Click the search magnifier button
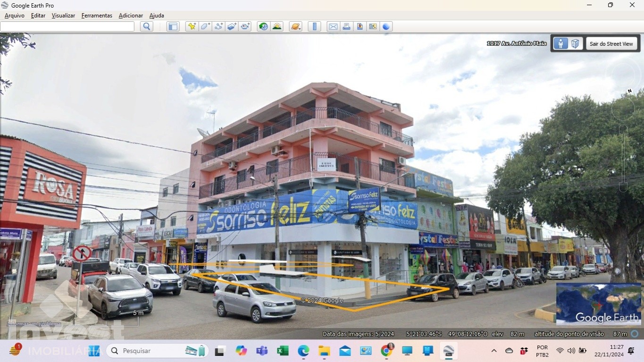The height and width of the screenshot is (362, 644). click(147, 26)
